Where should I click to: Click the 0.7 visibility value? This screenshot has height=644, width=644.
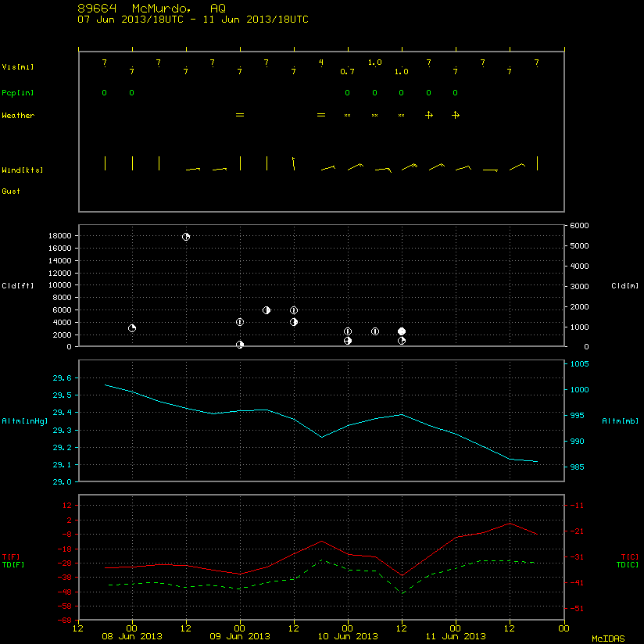coord(348,72)
